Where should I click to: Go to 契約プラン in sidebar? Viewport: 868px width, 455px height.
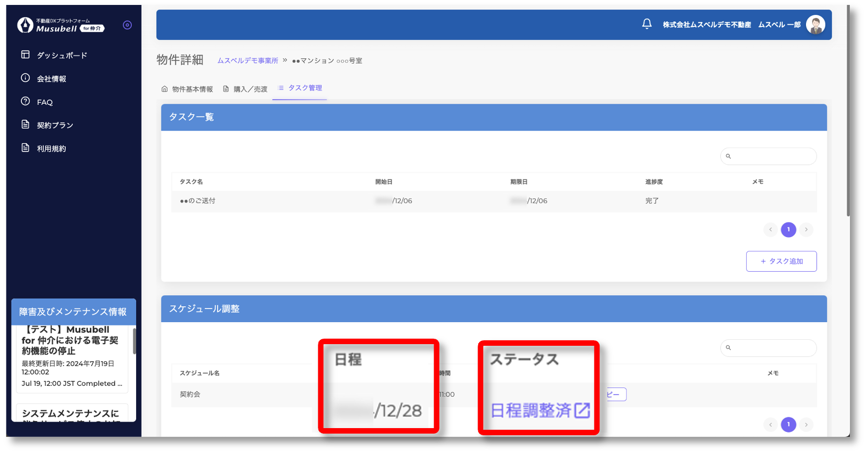(x=55, y=125)
